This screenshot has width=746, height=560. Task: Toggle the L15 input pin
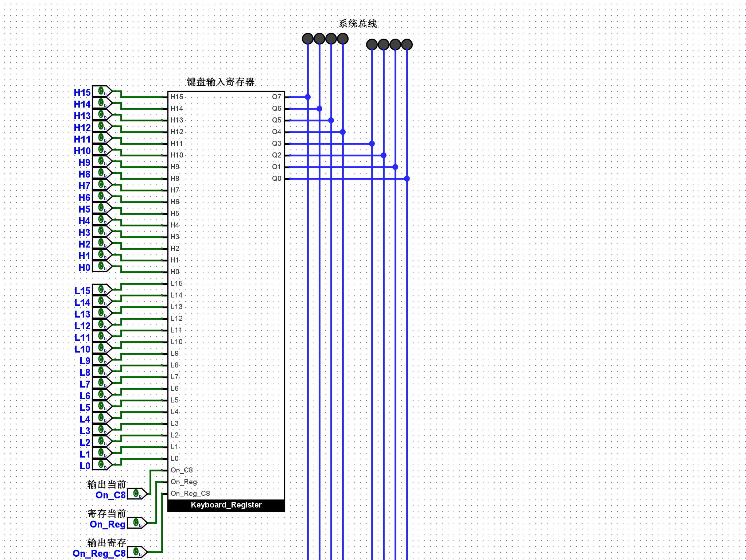pyautogui.click(x=102, y=289)
